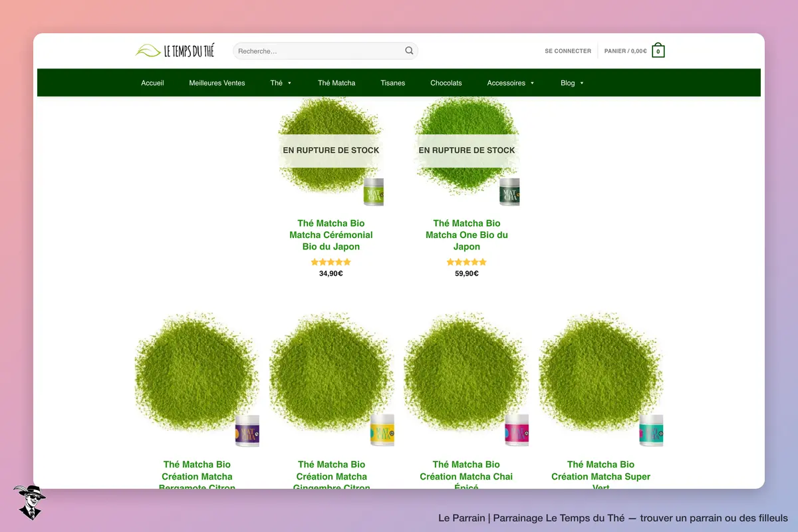Click the Bergamote Citron purple tin icon
The height and width of the screenshot is (532, 798).
247,430
